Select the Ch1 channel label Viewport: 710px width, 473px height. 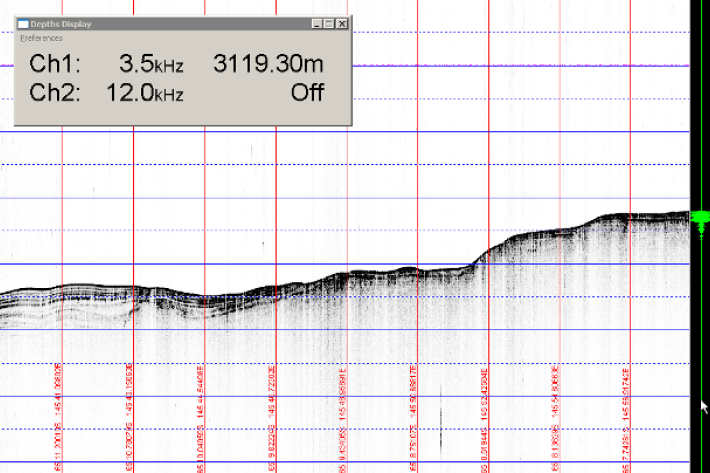[55, 65]
